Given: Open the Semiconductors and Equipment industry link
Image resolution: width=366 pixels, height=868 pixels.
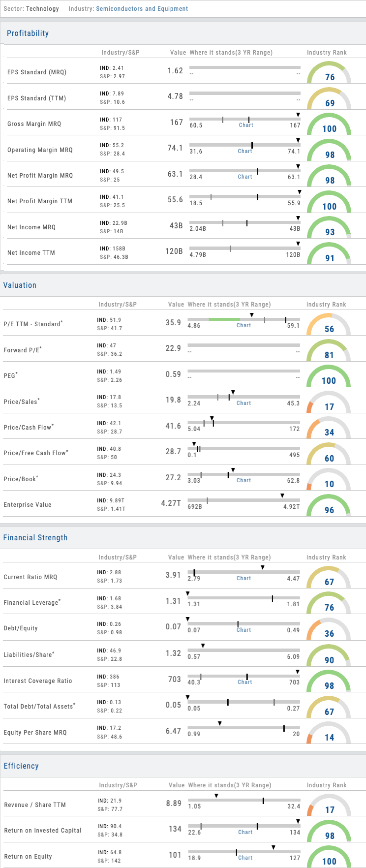Looking at the screenshot, I should (x=142, y=8).
